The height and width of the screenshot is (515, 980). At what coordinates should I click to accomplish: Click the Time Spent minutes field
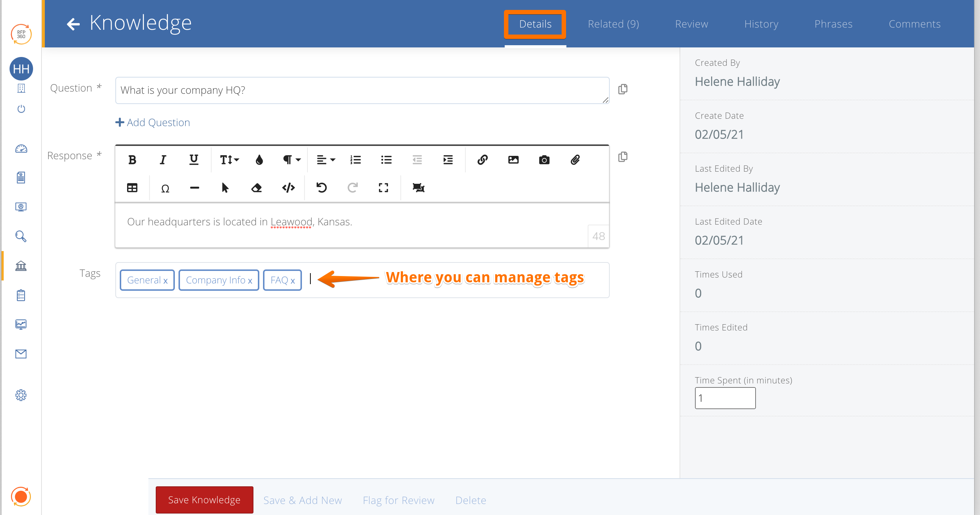click(725, 398)
